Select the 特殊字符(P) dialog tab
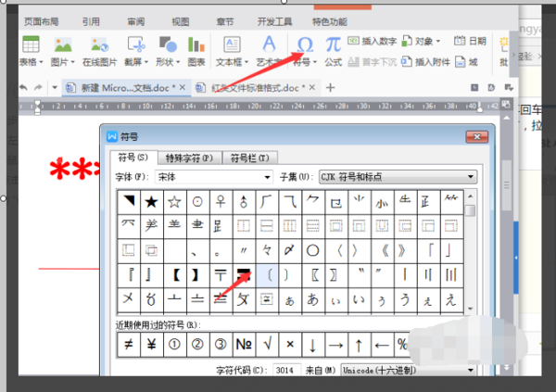556x392 pixels. pyautogui.click(x=189, y=158)
